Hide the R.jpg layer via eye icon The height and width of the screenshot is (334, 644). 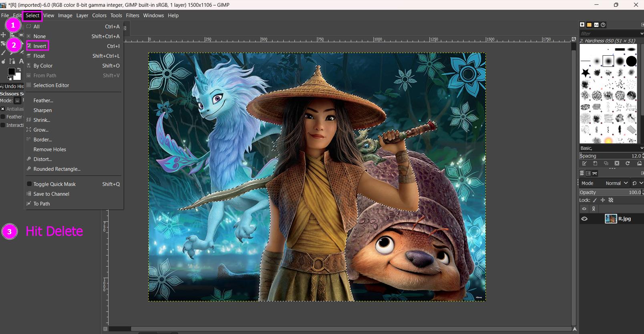point(584,219)
